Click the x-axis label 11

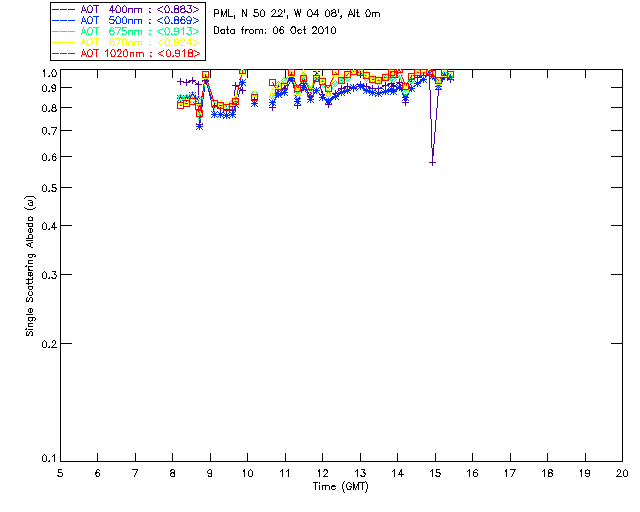pos(285,473)
